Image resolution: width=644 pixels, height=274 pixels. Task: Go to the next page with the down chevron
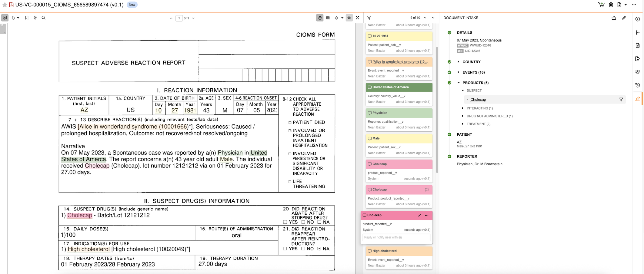pos(193,18)
